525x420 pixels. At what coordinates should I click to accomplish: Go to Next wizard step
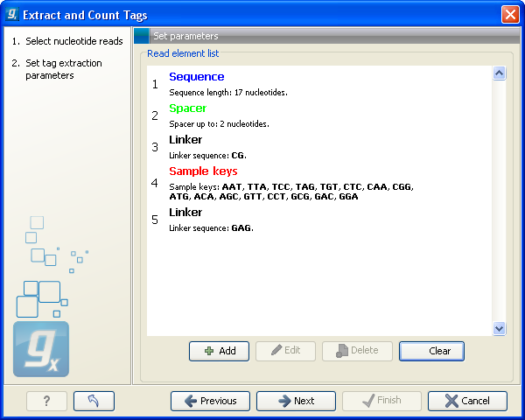click(296, 401)
